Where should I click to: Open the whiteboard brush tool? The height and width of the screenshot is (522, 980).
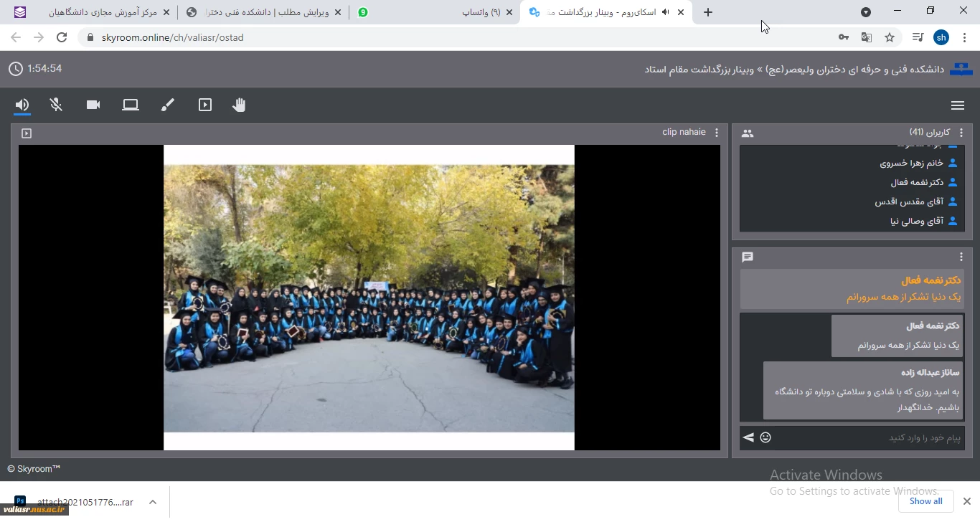tap(167, 105)
